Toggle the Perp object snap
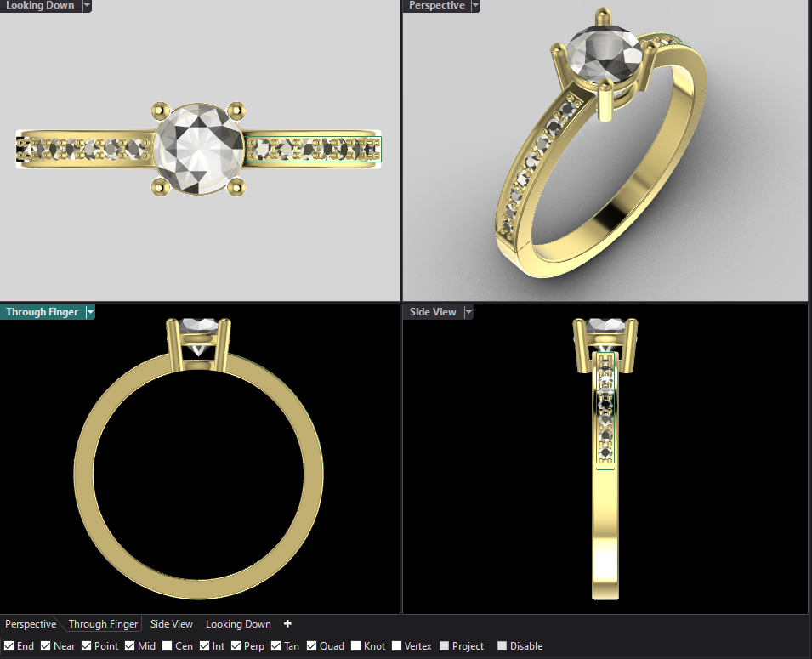Image resolution: width=812 pixels, height=659 pixels. 236,646
